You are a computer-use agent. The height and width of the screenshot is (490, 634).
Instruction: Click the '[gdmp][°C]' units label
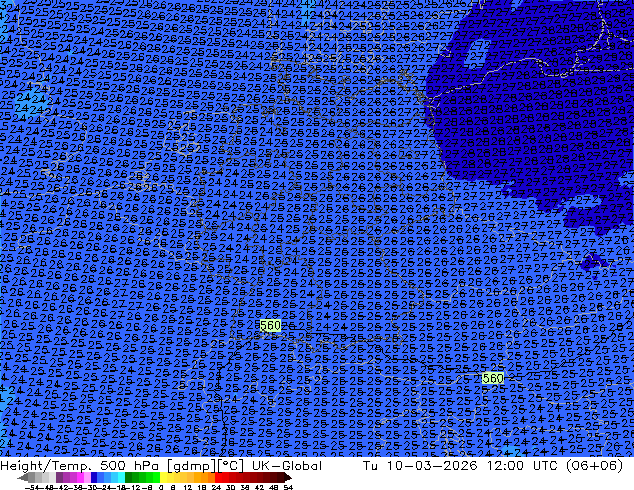click(205, 466)
